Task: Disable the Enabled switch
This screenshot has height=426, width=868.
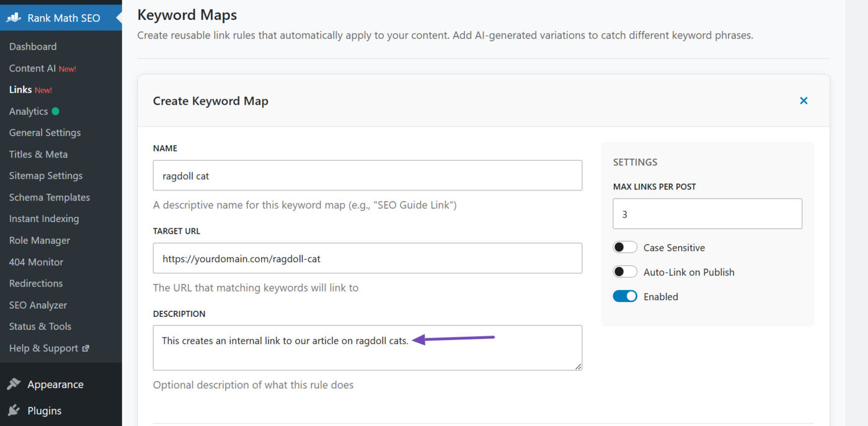Action: pos(625,296)
